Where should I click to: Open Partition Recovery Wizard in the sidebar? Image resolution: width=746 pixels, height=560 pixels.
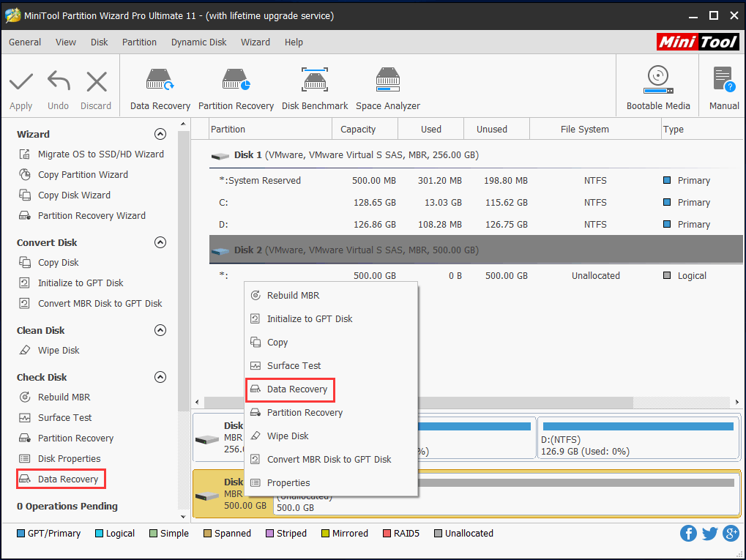pyautogui.click(x=92, y=215)
